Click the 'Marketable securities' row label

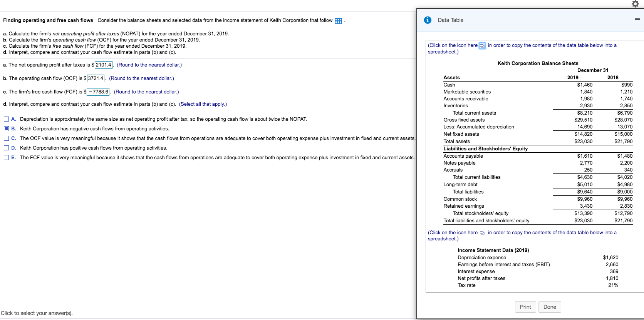467,92
